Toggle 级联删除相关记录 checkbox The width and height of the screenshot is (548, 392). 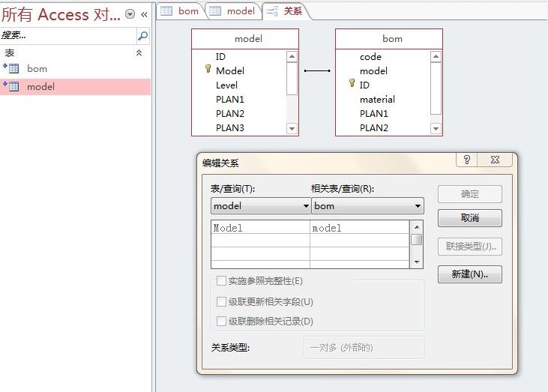pyautogui.click(x=221, y=321)
